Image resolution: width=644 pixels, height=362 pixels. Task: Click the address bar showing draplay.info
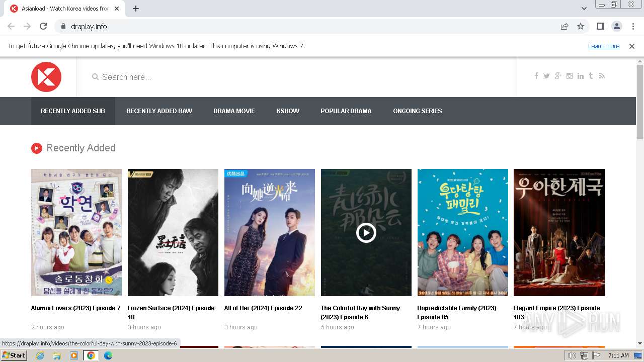307,26
